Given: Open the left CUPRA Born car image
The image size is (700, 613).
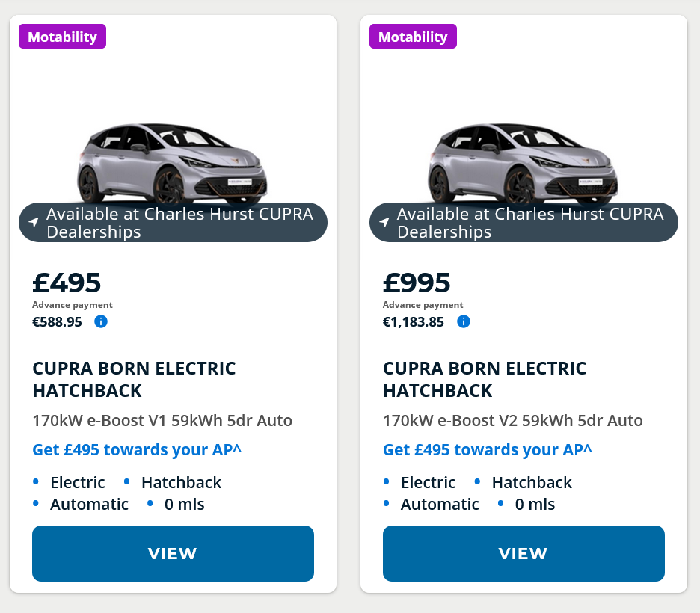Looking at the screenshot, I should coord(172,161).
